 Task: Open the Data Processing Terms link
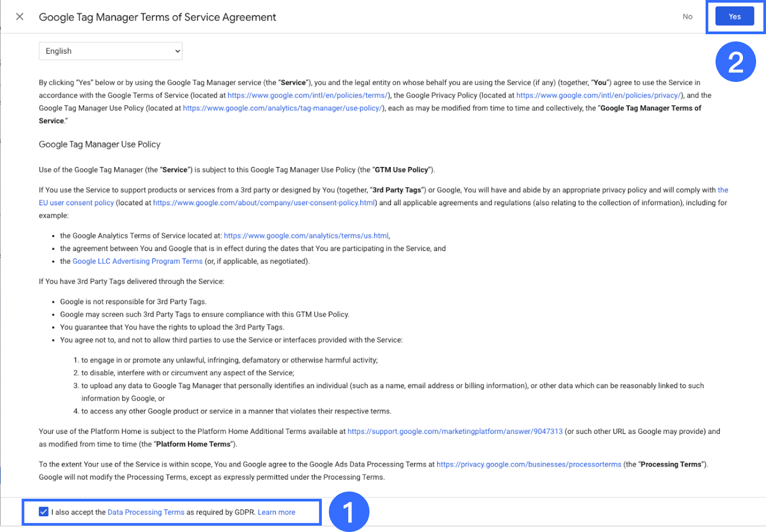(x=146, y=512)
